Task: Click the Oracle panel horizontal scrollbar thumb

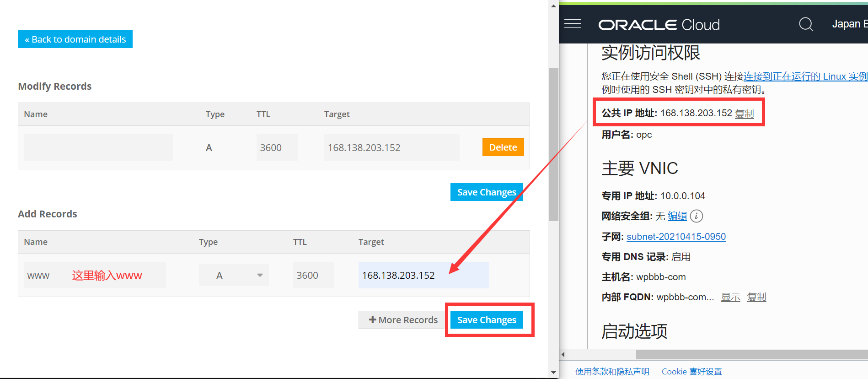Action: pos(752,355)
